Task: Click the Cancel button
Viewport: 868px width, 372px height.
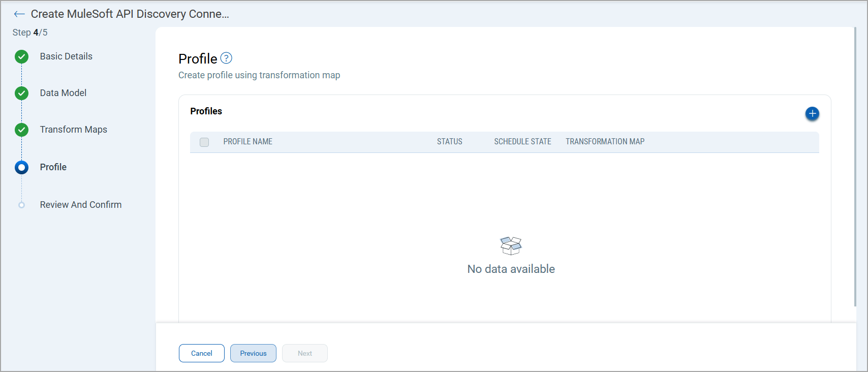Action: (202, 353)
